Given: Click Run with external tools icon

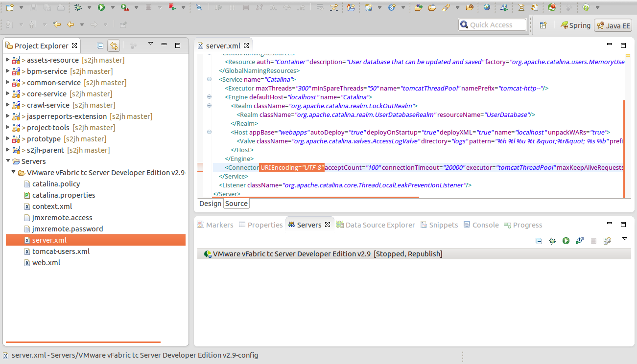Looking at the screenshot, I should (x=125, y=7).
